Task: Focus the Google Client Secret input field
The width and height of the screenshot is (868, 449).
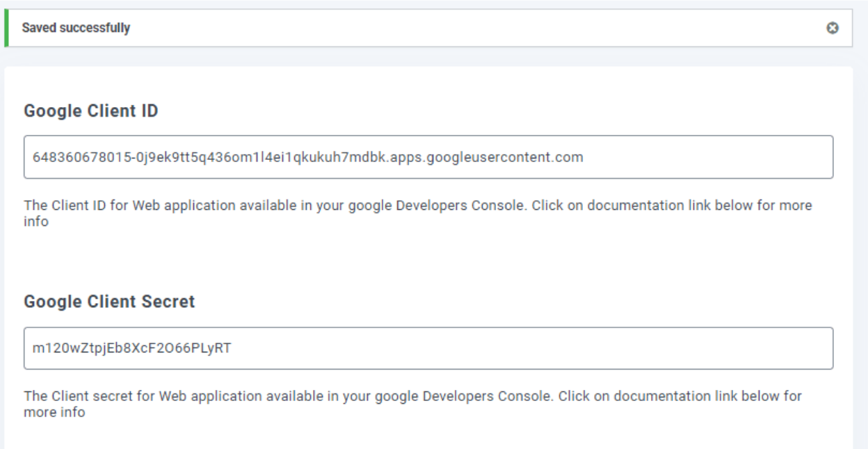Action: click(x=428, y=348)
